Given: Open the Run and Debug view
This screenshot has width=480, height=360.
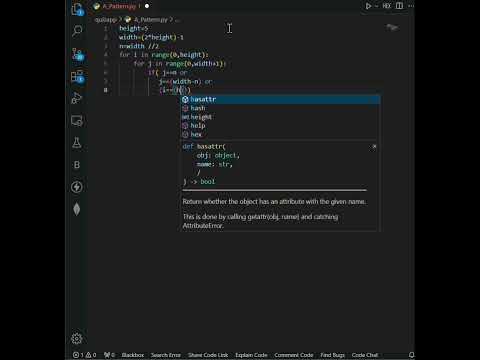Looking at the screenshot, I should click(x=77, y=98).
